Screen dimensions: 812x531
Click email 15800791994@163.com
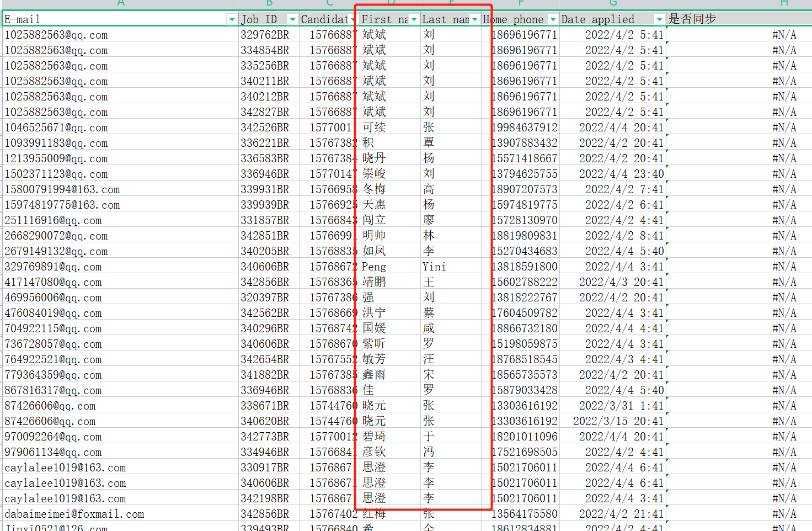[x=62, y=189]
